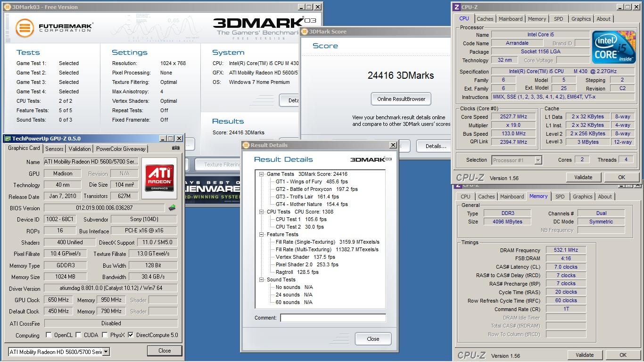
Task: Click the Driver Version field in GPU-Z
Action: pos(111,288)
